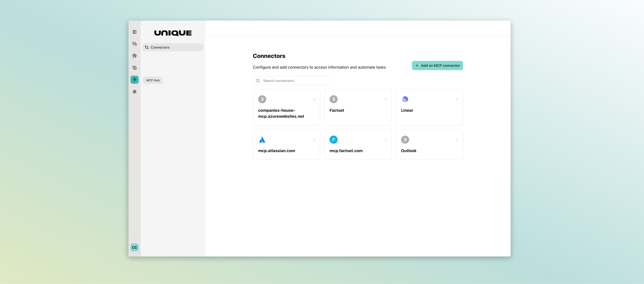Click the Add an MCP connector button
The width and height of the screenshot is (644, 284).
pos(437,66)
